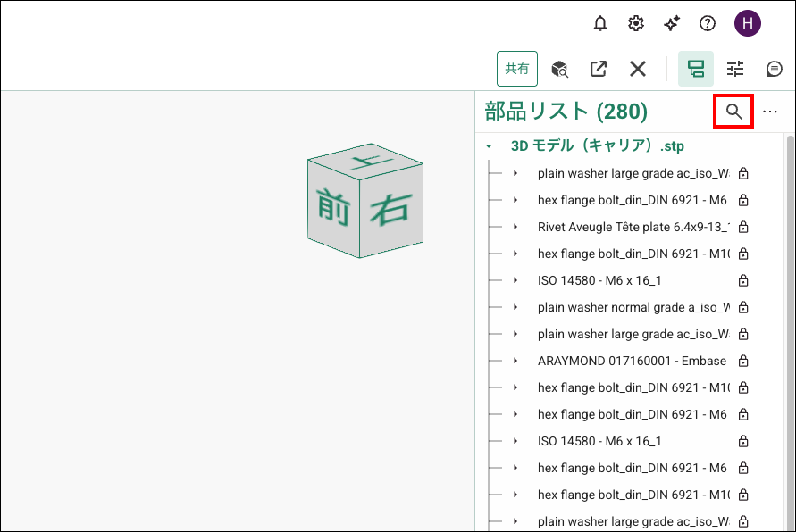Open the settings gear icon

tap(636, 23)
